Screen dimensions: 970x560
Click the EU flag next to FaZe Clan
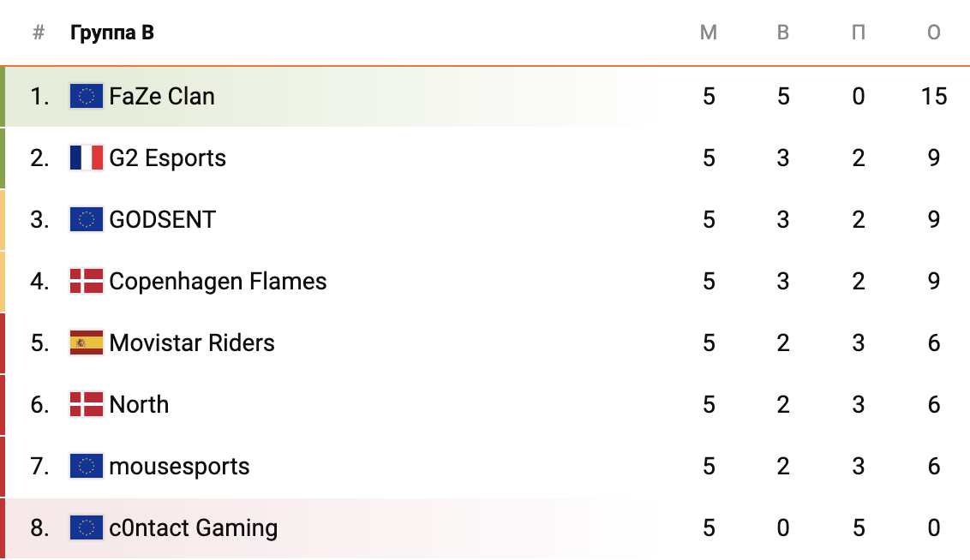(87, 96)
